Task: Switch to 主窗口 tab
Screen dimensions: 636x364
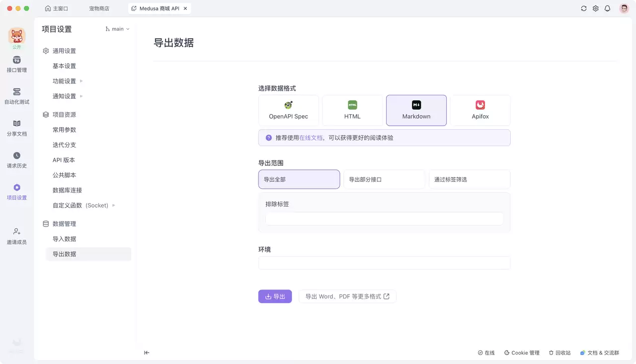Action: coord(56,8)
